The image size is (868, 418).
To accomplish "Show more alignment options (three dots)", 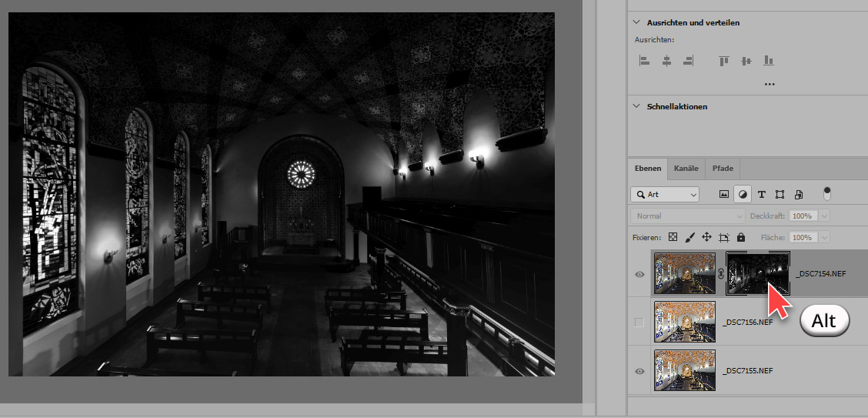I will pos(769,83).
